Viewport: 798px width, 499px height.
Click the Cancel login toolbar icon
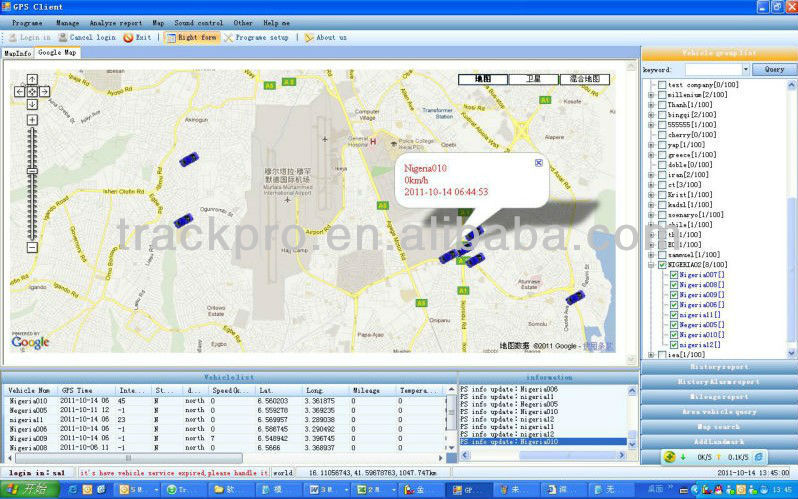click(x=63, y=37)
